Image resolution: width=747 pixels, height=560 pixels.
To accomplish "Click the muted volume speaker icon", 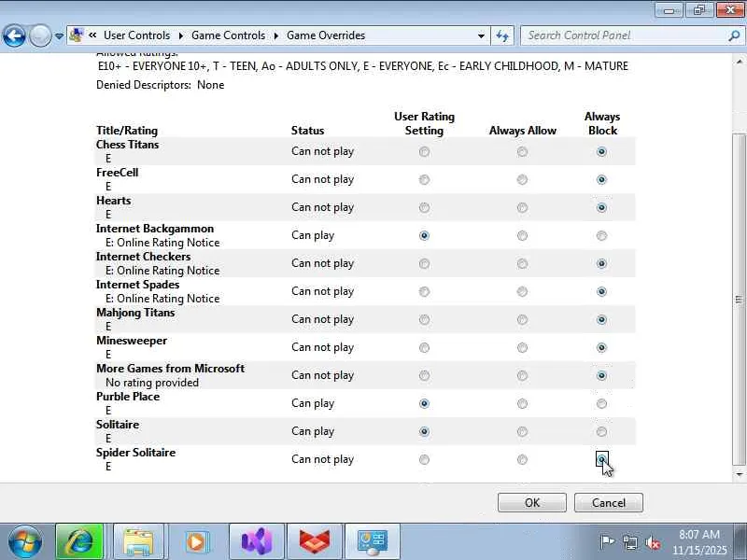I will click(653, 542).
